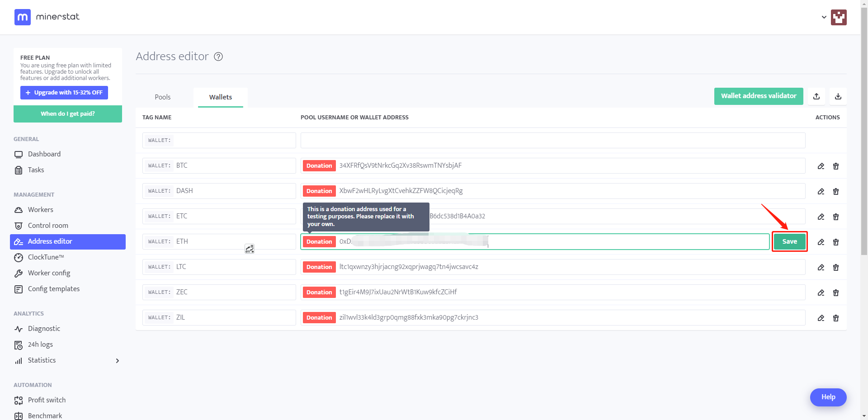Click the upload/export wallets icon
The image size is (868, 420).
tap(816, 96)
